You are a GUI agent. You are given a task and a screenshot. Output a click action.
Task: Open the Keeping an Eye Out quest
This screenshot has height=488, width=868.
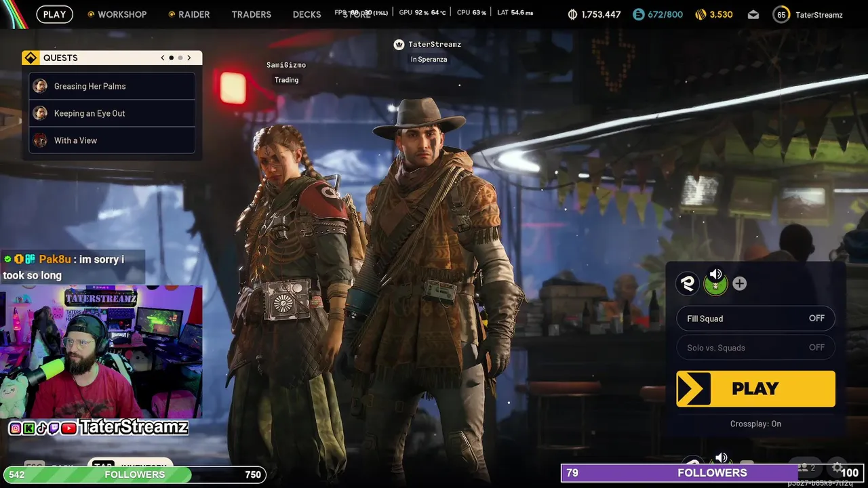point(112,113)
